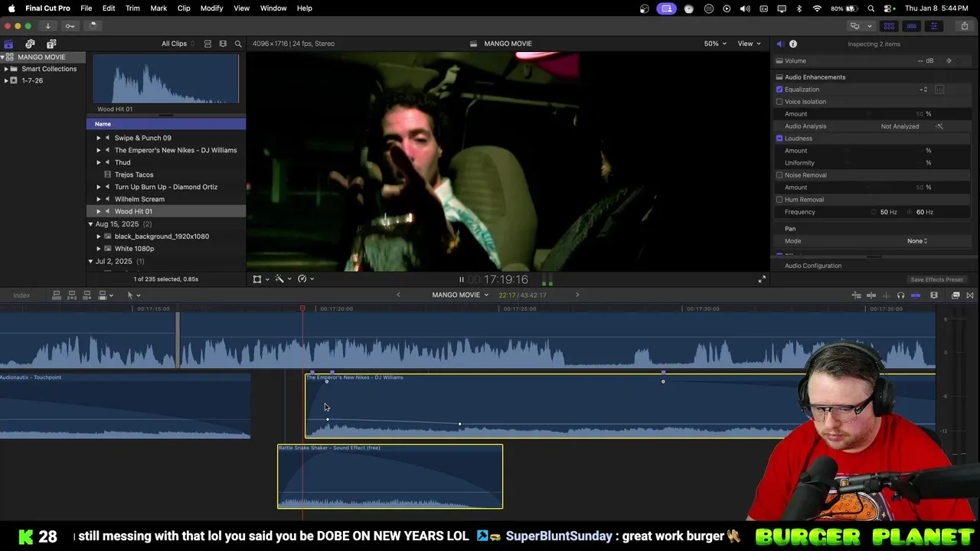The image size is (980, 551).
Task: Open the Clip menu
Action: click(x=184, y=8)
